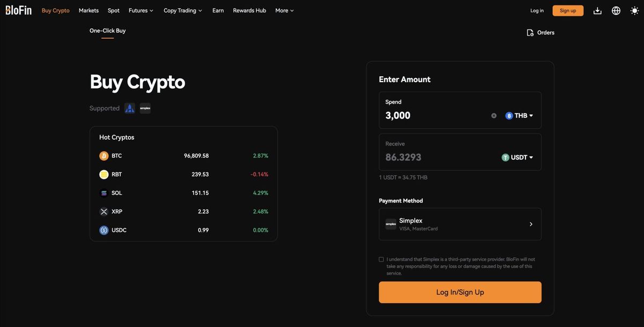Click the download app icon
Image resolution: width=644 pixels, height=327 pixels.
click(597, 11)
